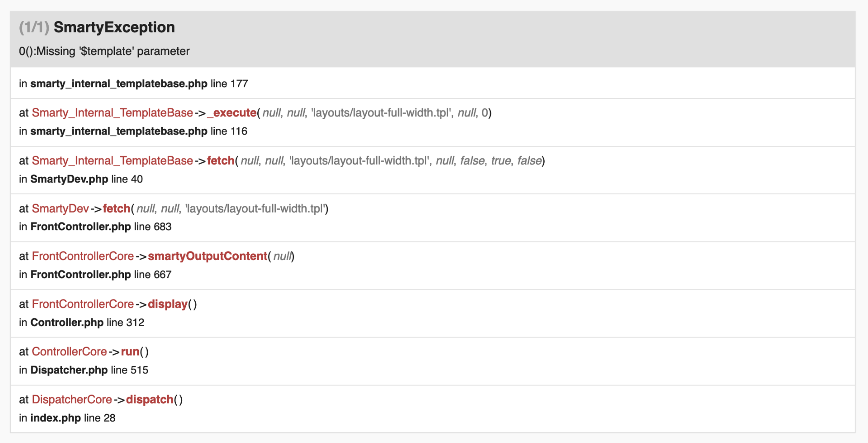
Task: Click the 'run' method name
Action: pos(130,352)
